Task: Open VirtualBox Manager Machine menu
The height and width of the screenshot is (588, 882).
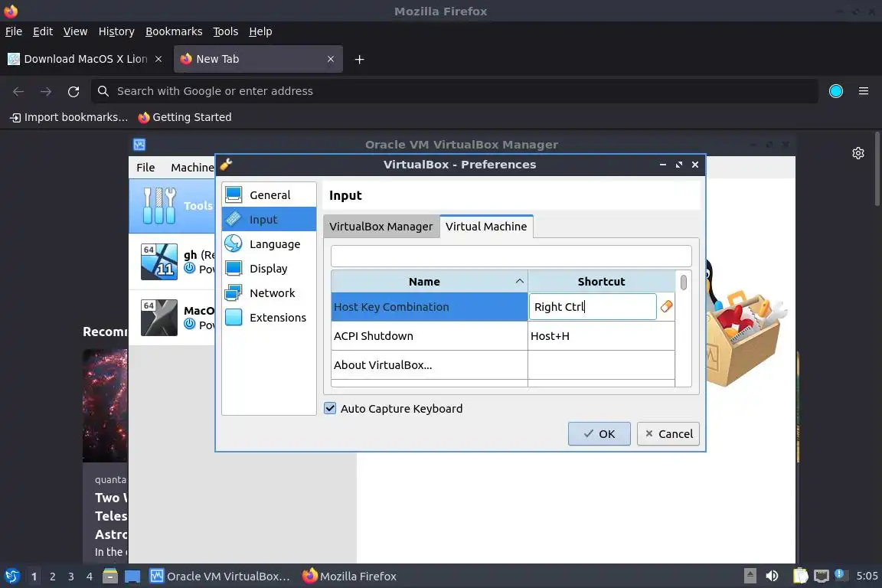Action: point(192,167)
